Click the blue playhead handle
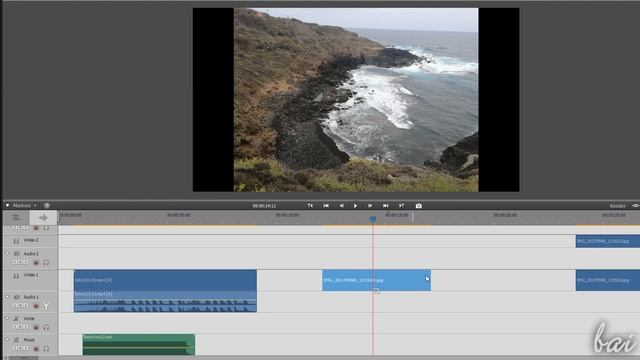The width and height of the screenshot is (640, 360). click(373, 219)
